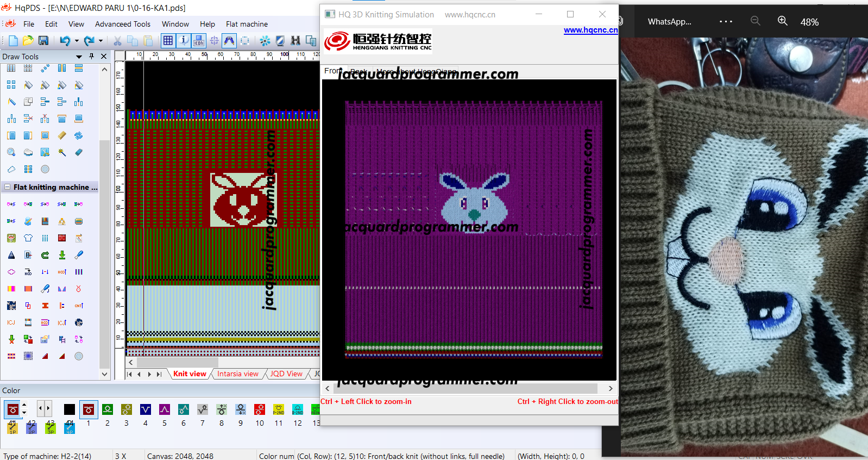Click horizontal scrollbar under knit canvas

click(x=177, y=362)
